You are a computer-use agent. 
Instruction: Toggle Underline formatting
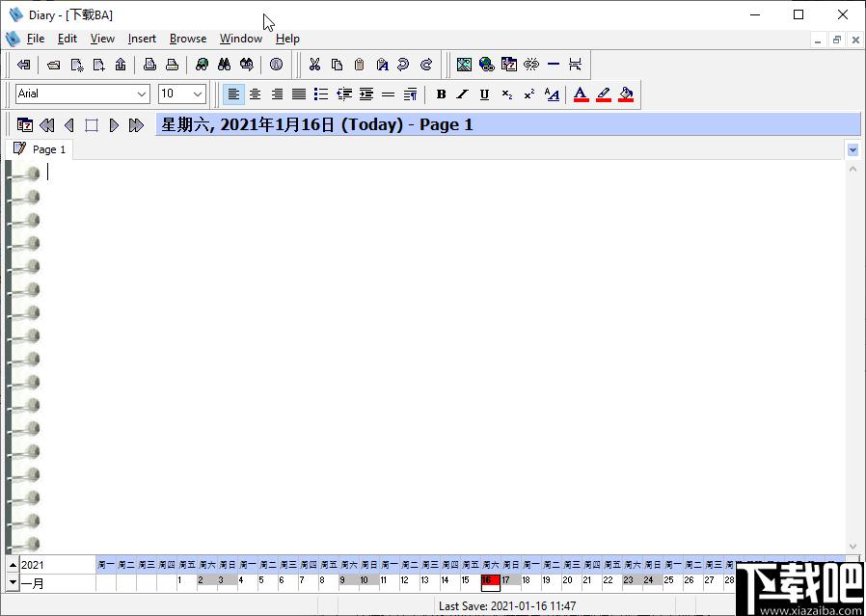(x=484, y=94)
